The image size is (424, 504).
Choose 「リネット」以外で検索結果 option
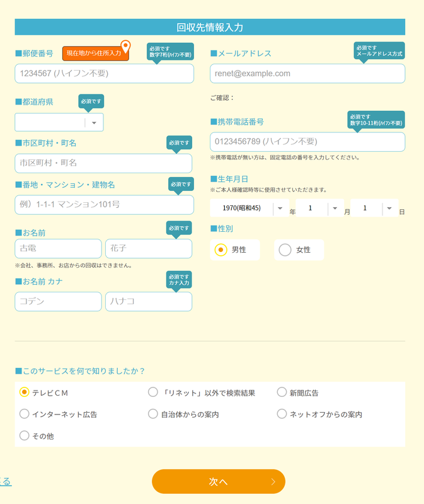pyautogui.click(x=152, y=391)
